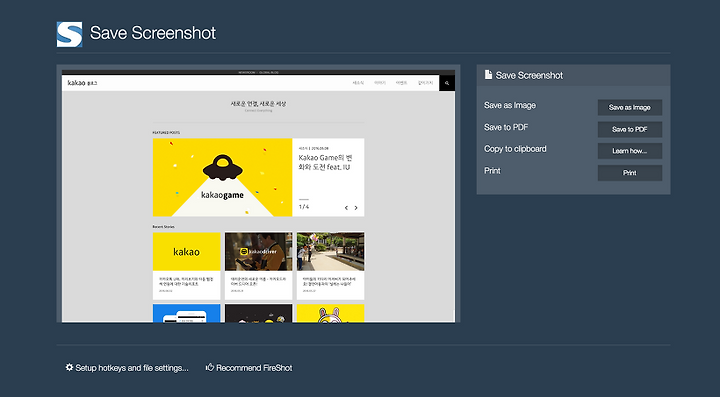The width and height of the screenshot is (720, 397).
Task: Click kakaogame featured post image
Action: pyautogui.click(x=222, y=177)
